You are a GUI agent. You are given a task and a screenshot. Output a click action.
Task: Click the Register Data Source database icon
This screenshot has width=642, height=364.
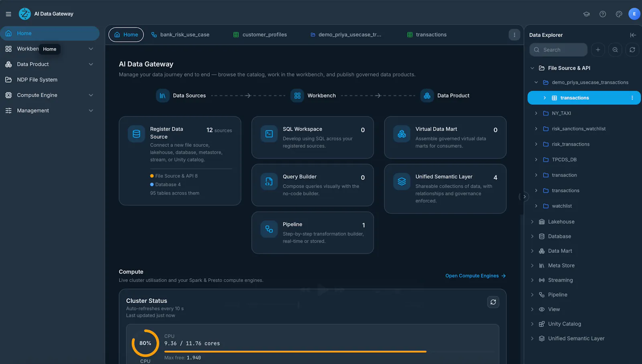[136, 134]
